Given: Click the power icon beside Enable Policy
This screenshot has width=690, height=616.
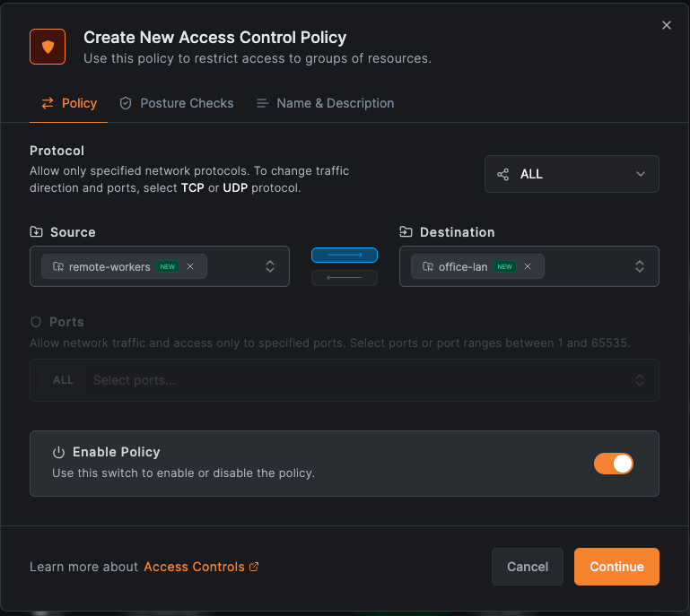Looking at the screenshot, I should click(59, 453).
